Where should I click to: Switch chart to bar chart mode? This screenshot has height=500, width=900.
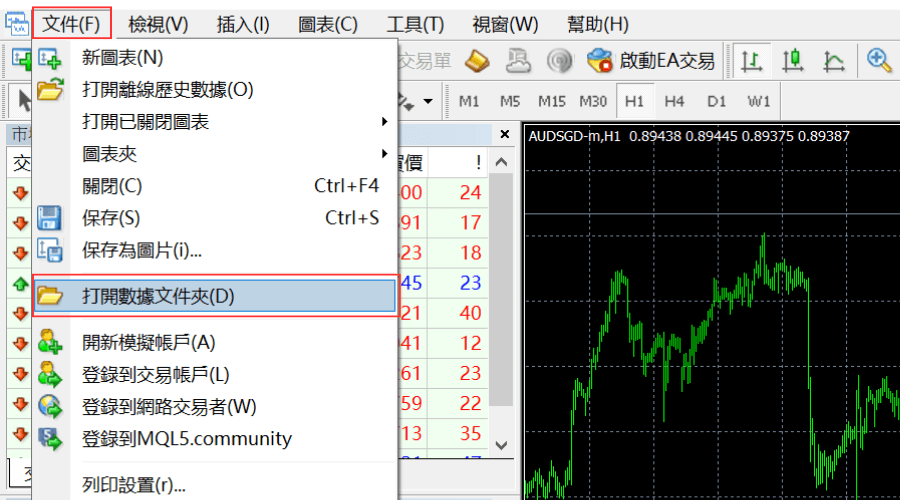751,60
